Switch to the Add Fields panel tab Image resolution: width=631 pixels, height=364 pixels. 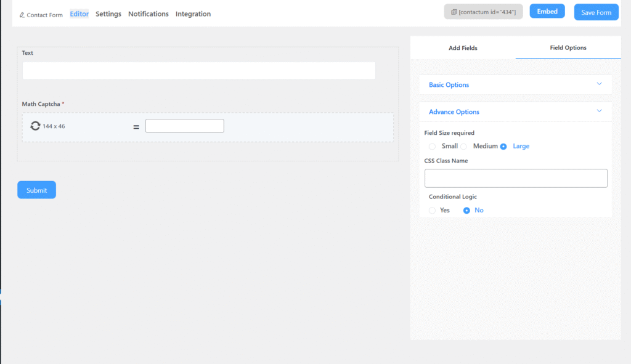463,47
